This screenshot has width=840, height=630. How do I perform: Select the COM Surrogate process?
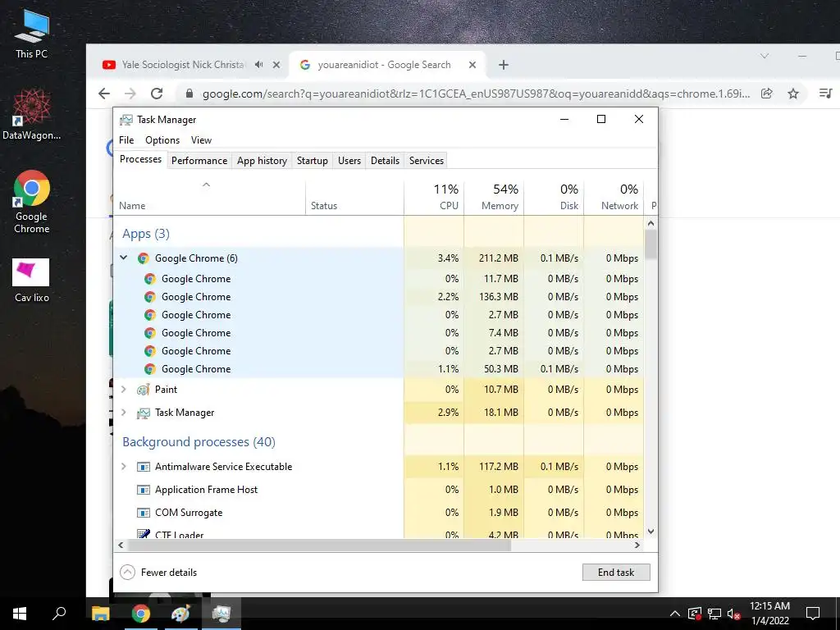tap(378, 513)
